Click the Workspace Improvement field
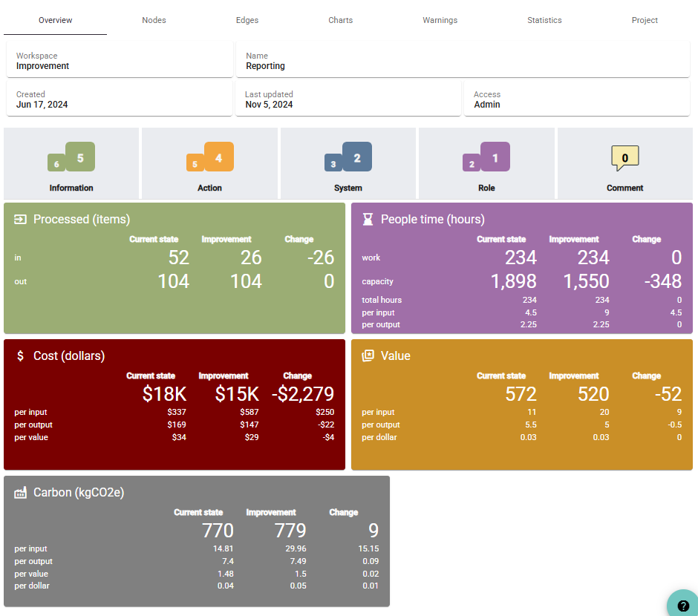 (x=120, y=59)
